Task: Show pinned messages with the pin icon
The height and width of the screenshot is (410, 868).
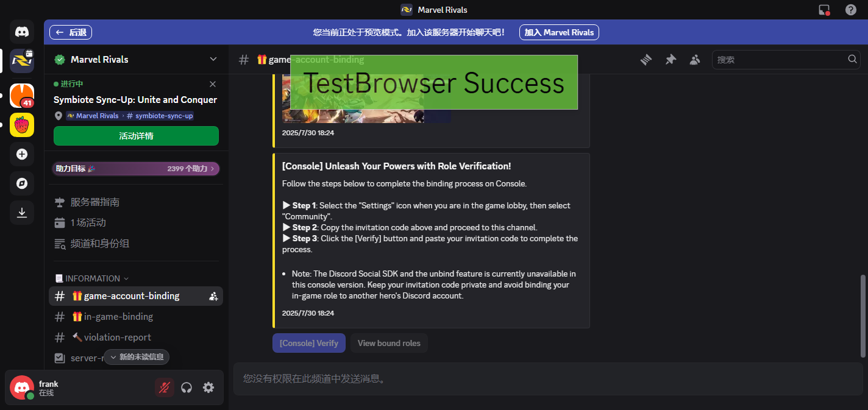Action: (671, 60)
